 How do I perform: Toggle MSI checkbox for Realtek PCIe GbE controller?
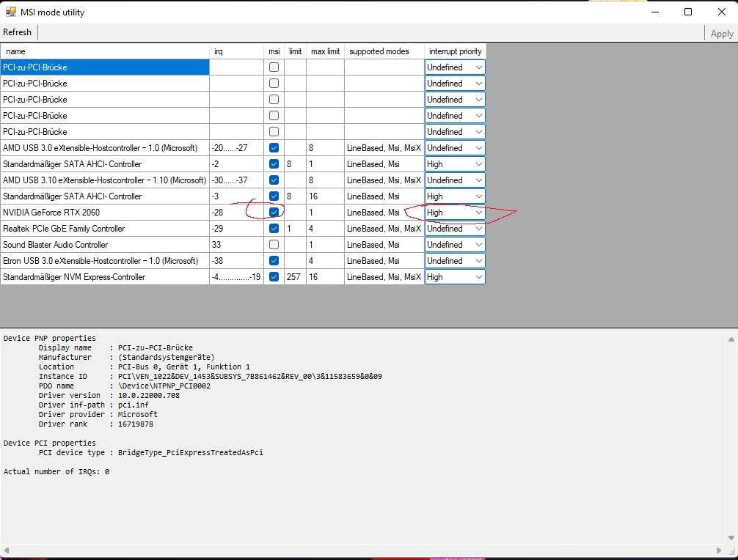pyautogui.click(x=274, y=229)
